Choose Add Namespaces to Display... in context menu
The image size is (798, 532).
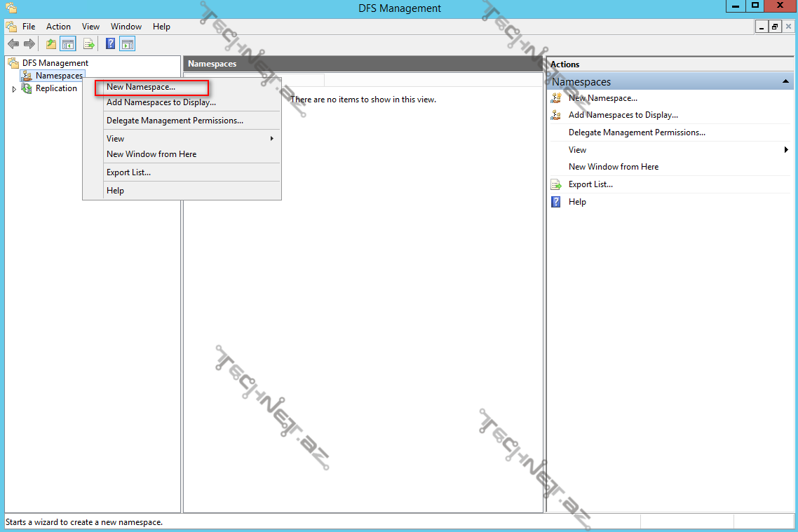tap(182, 102)
